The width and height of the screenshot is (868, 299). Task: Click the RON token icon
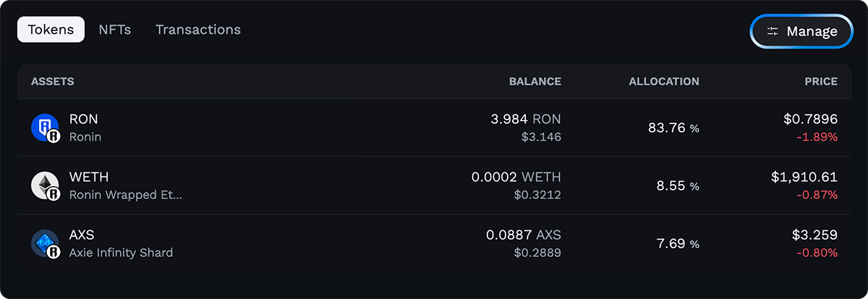pyautogui.click(x=44, y=127)
